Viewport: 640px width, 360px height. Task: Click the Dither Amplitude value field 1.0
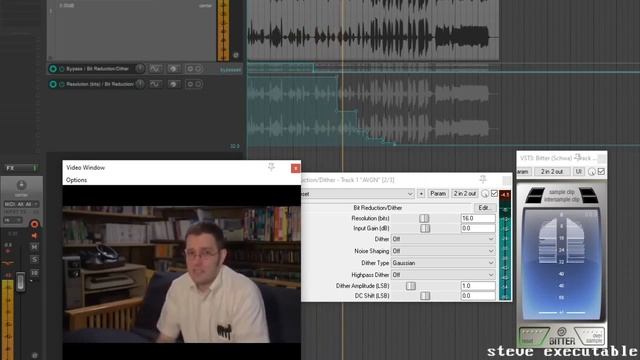[x=478, y=286]
